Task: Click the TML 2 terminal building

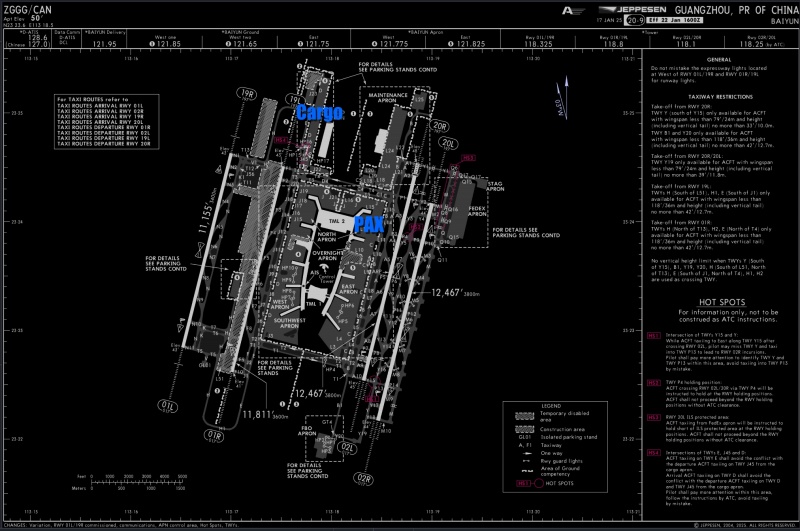Action: tap(335, 221)
